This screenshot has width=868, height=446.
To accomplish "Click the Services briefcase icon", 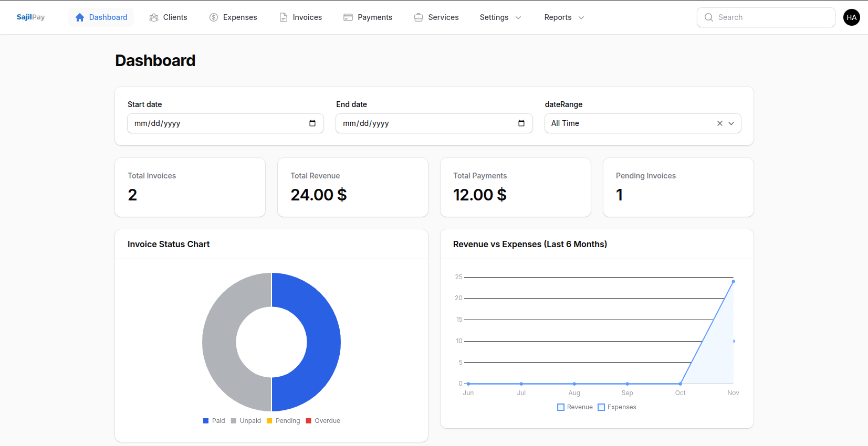I will click(419, 17).
